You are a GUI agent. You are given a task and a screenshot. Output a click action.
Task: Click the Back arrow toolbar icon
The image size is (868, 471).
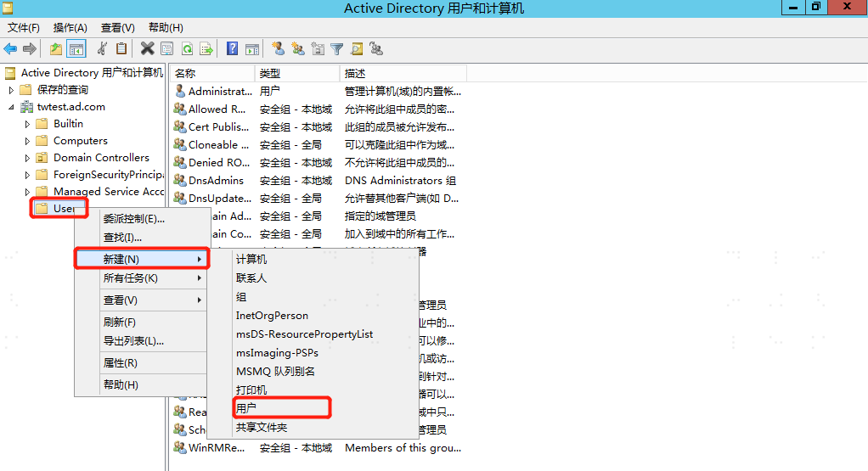[x=10, y=49]
